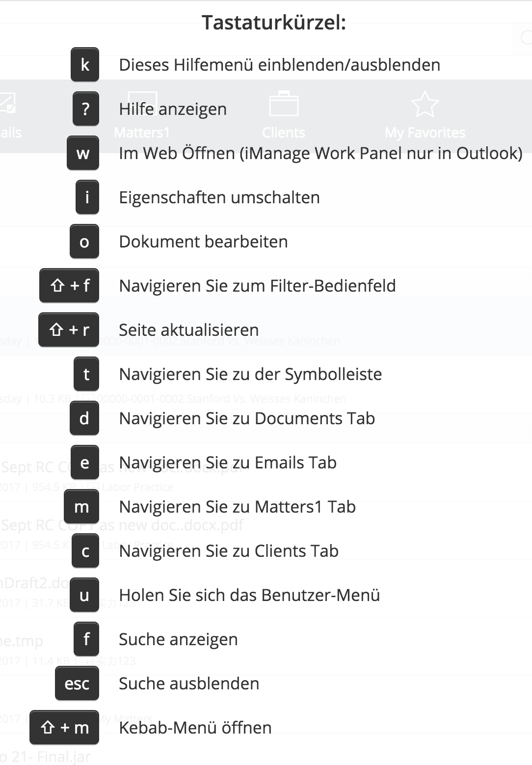Click the My Favorites star icon

[x=425, y=105]
